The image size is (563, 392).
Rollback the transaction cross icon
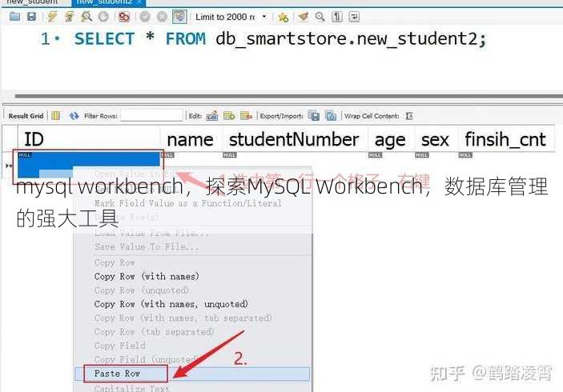(x=162, y=17)
